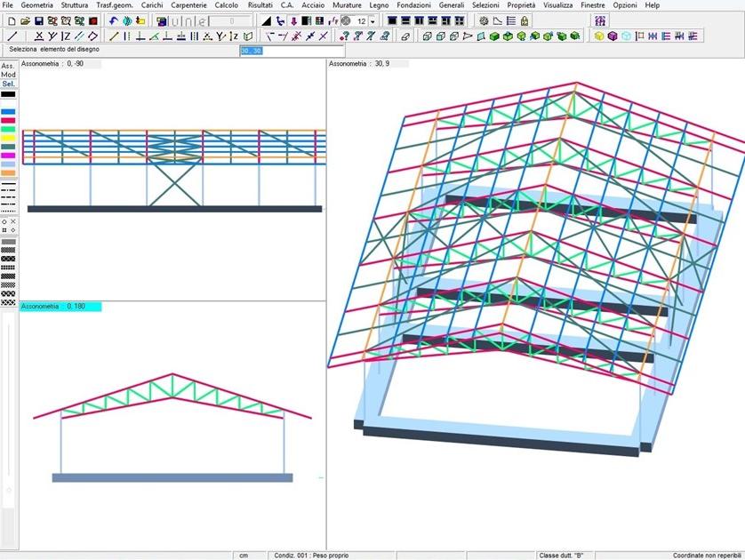Select the yellow cube view icon
This screenshot has height=560, width=745.
point(599,36)
